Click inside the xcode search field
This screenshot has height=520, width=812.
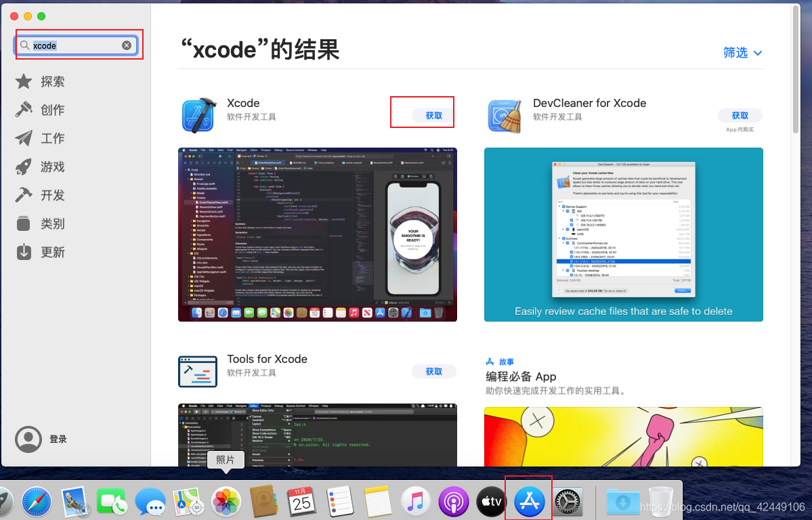pos(76,45)
